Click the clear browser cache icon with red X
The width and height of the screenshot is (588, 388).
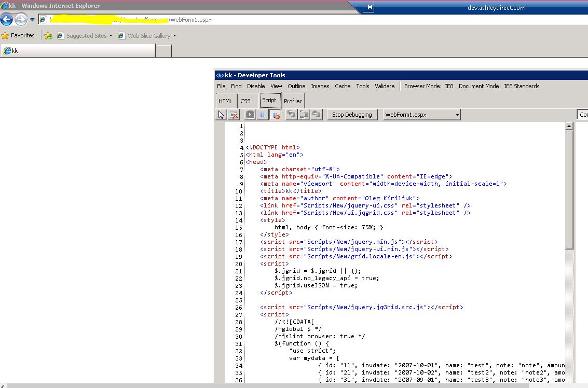click(x=234, y=115)
